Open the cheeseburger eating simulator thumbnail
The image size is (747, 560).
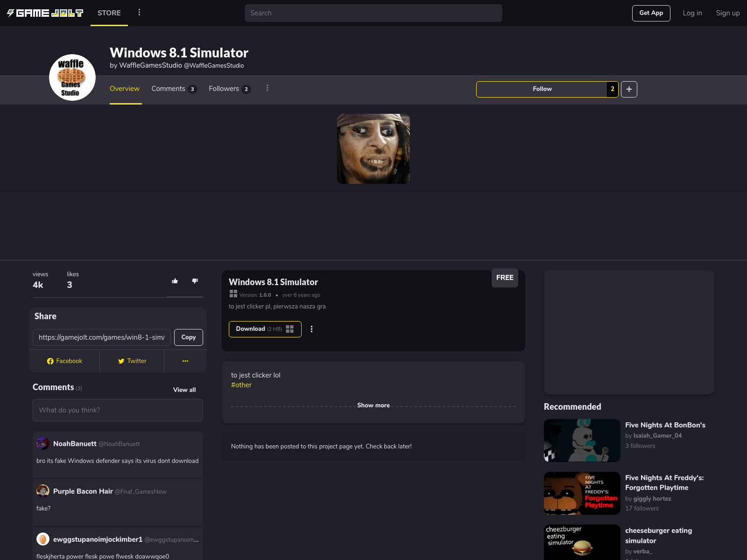tap(582, 542)
